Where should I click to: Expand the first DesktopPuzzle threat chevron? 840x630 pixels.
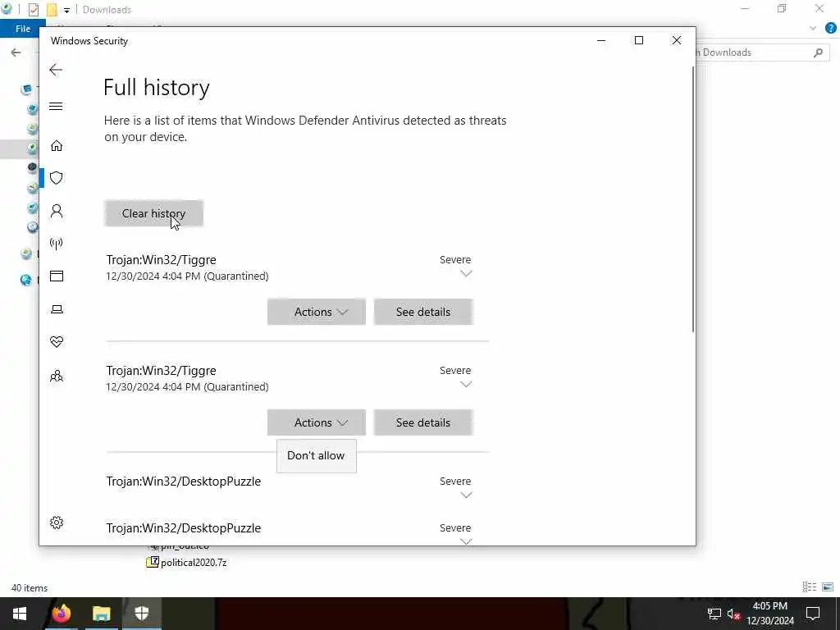click(466, 495)
